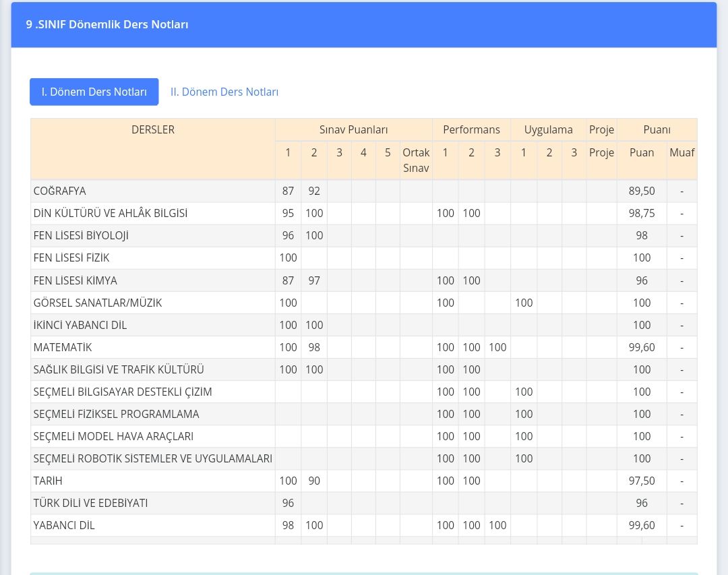This screenshot has width=728, height=575.
Task: Click the Ortak Sınav sub-header
Action: [x=416, y=160]
